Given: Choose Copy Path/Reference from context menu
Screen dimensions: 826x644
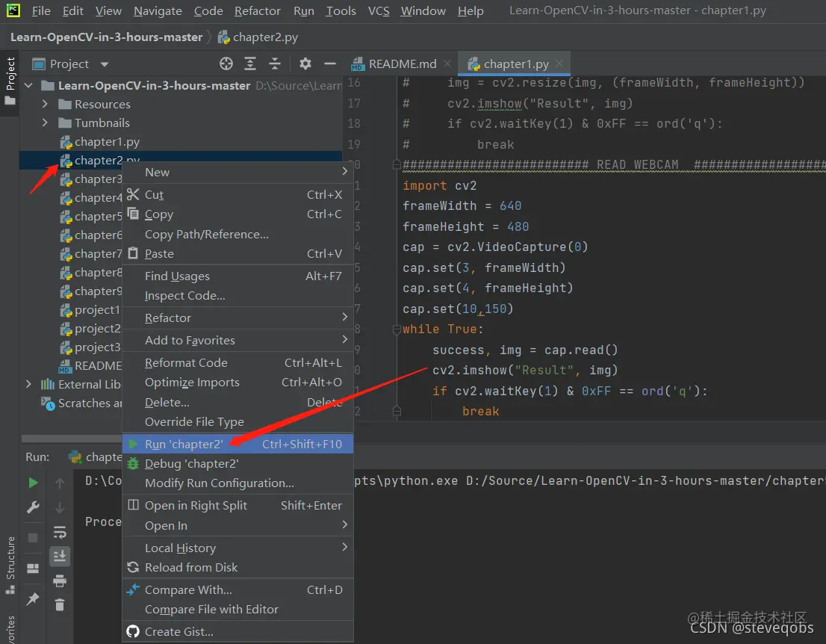Looking at the screenshot, I should click(x=237, y=235).
